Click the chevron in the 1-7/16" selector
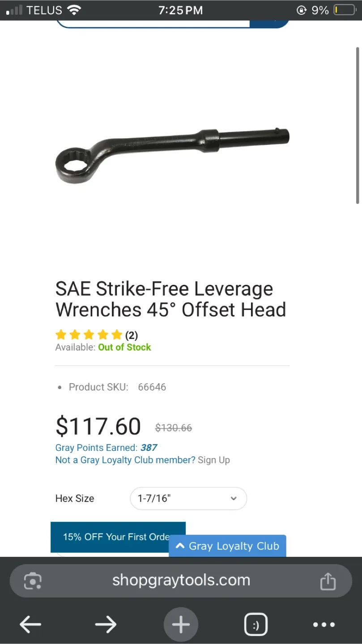Screen dimensions: 362x644 pos(234,498)
